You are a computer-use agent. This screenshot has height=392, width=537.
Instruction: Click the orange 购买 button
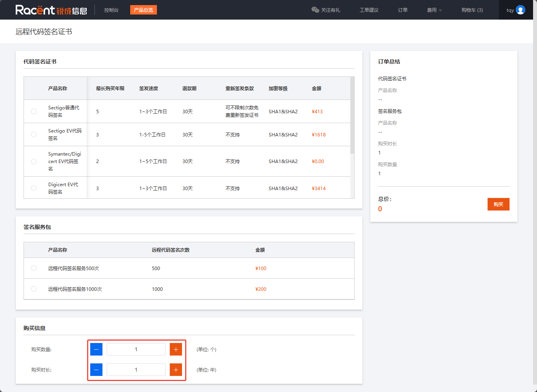[498, 204]
